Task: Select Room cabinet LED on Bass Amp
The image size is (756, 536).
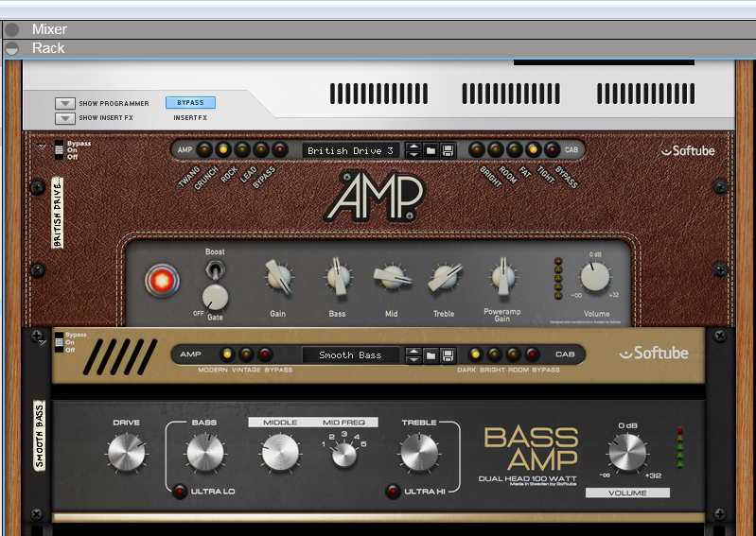Action: coord(513,354)
